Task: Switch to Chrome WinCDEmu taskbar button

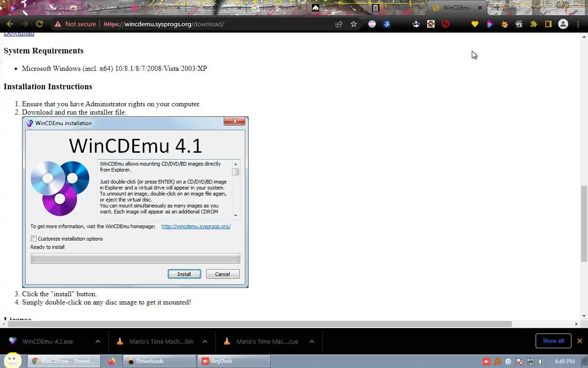Action: pyautogui.click(x=64, y=361)
